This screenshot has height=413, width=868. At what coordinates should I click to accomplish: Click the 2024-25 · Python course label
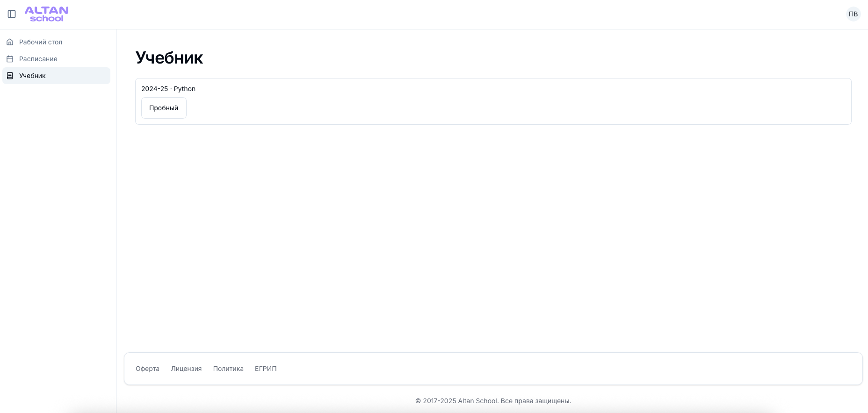[x=168, y=89]
